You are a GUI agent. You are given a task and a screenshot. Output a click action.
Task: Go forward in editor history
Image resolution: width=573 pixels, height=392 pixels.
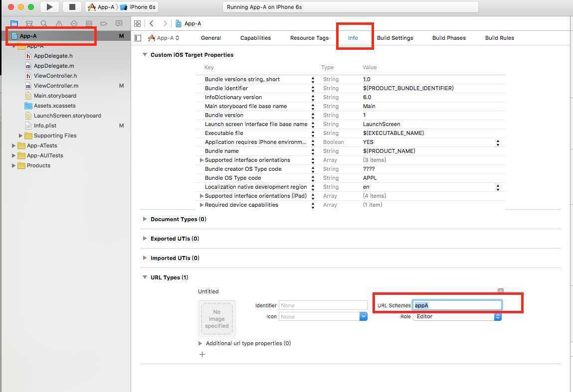pyautogui.click(x=165, y=23)
